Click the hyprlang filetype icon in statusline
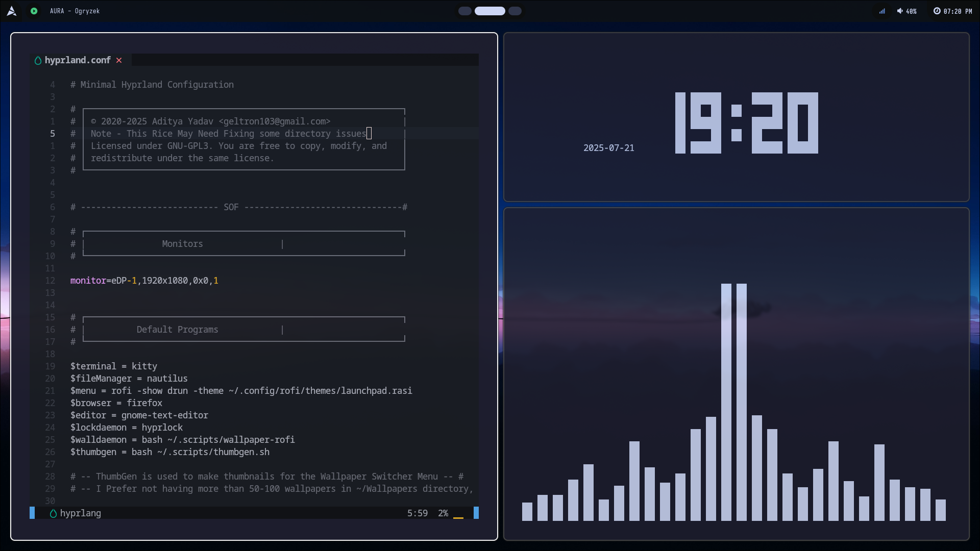The width and height of the screenshot is (980, 551). pos(53,513)
